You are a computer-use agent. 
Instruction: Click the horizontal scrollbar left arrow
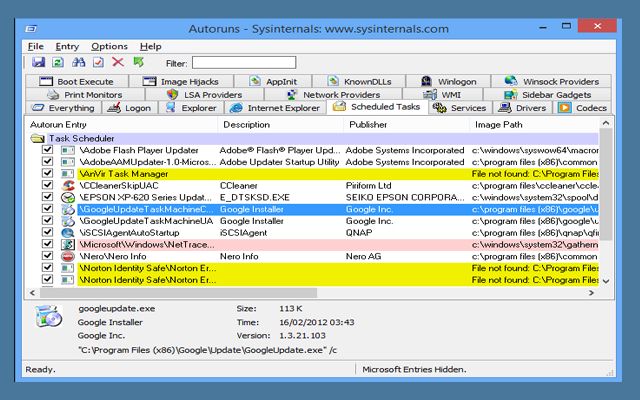pos(33,293)
